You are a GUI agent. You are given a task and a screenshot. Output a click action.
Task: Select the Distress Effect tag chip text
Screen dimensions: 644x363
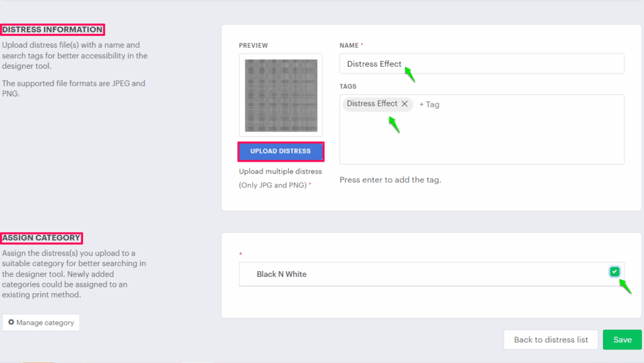(372, 104)
